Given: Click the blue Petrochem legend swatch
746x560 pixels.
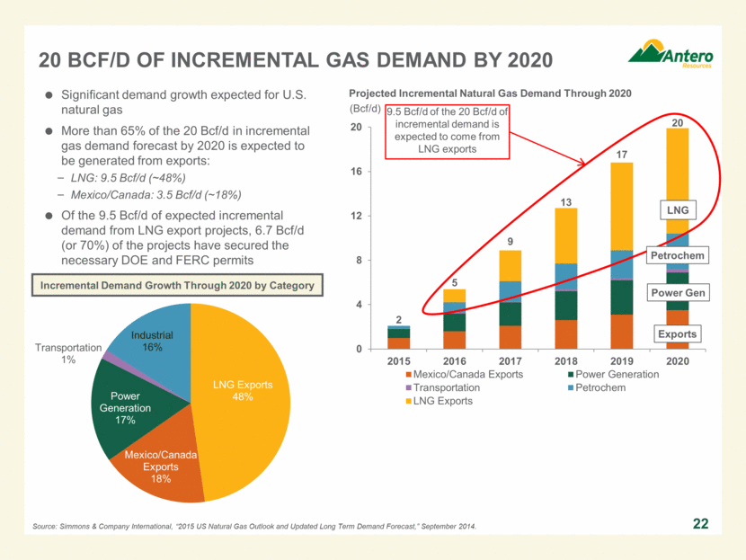Looking at the screenshot, I should [x=571, y=387].
